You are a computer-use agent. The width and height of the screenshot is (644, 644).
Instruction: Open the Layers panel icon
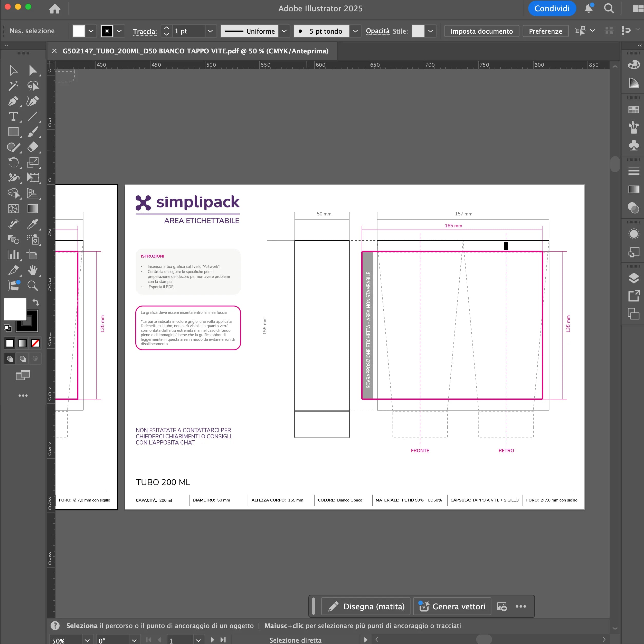(x=633, y=278)
